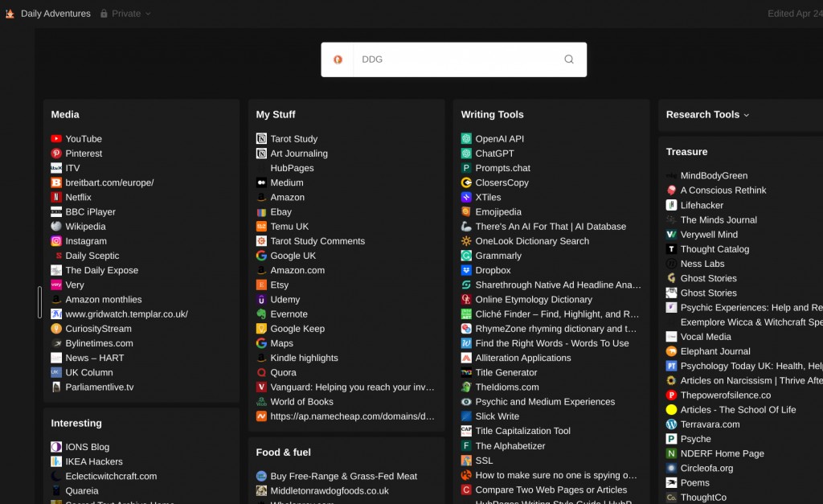
Task: Click the Grammarly icon
Action: [x=466, y=256]
